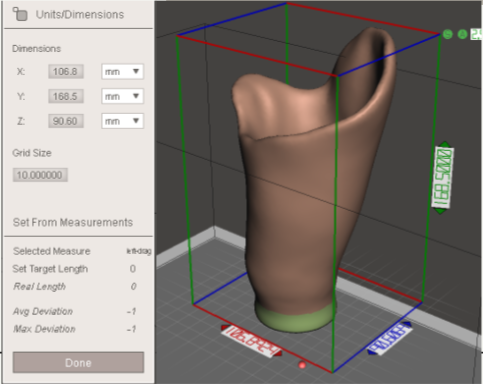Click the Done button
This screenshot has height=384, width=483.
(78, 362)
